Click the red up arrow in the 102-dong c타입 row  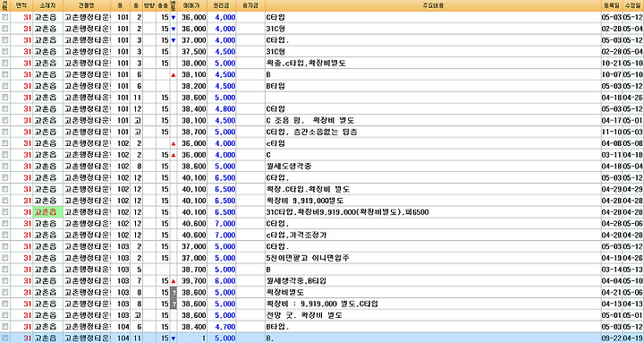pyautogui.click(x=173, y=144)
